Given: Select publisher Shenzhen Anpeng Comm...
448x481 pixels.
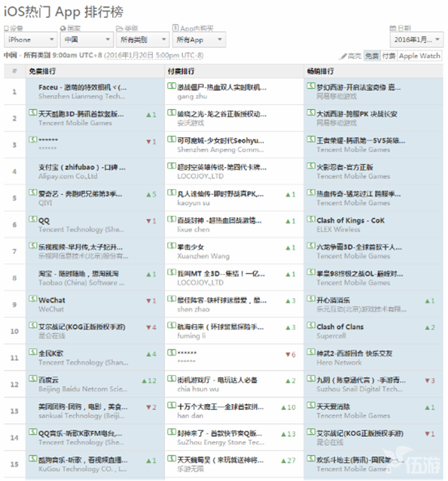Looking at the screenshot, I should [x=220, y=149].
